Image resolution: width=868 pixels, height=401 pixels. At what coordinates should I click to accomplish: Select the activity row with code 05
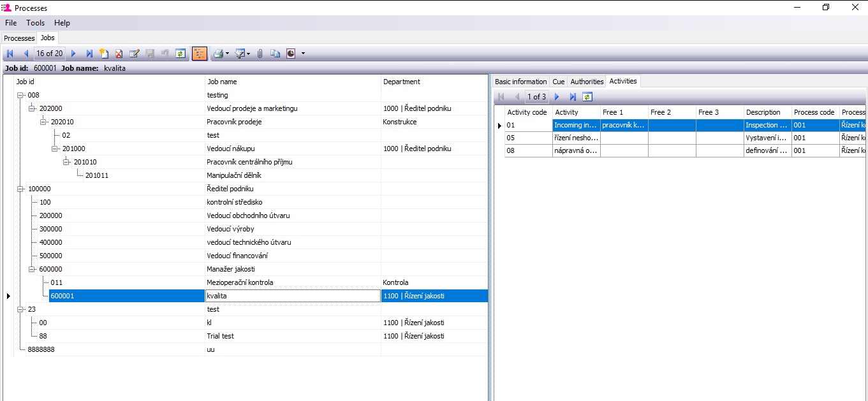click(686, 138)
